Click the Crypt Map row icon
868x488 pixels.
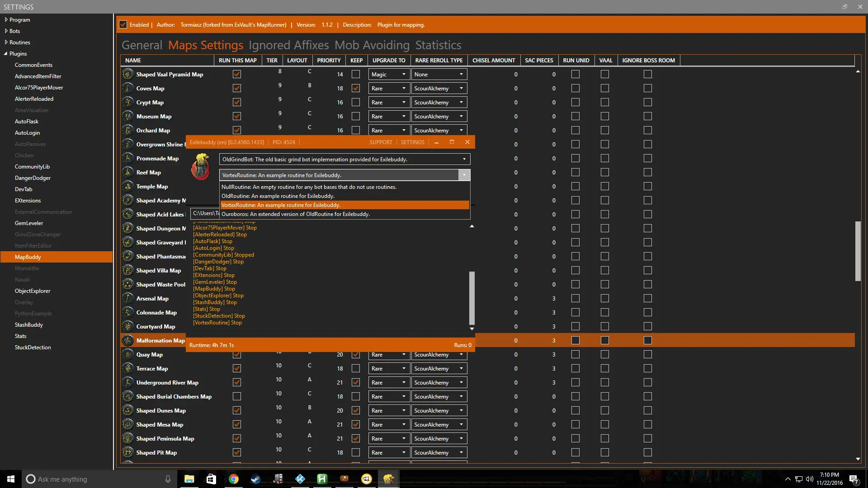[128, 102]
